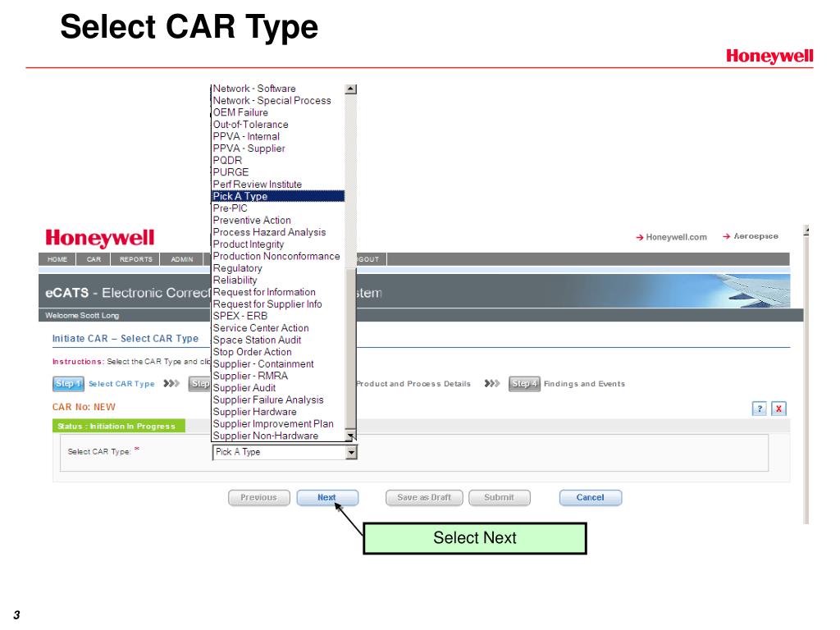Click the Previous button
840x630 pixels.
click(258, 498)
